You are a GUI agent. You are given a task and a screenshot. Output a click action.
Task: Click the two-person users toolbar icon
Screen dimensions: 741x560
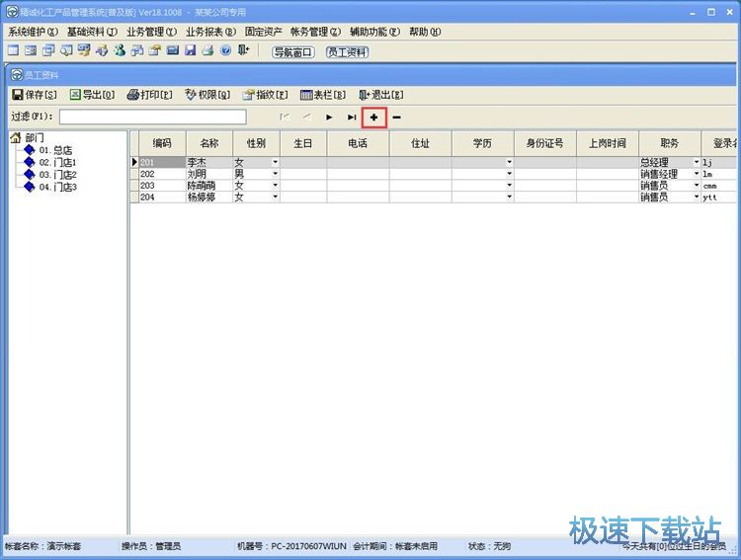[x=120, y=50]
